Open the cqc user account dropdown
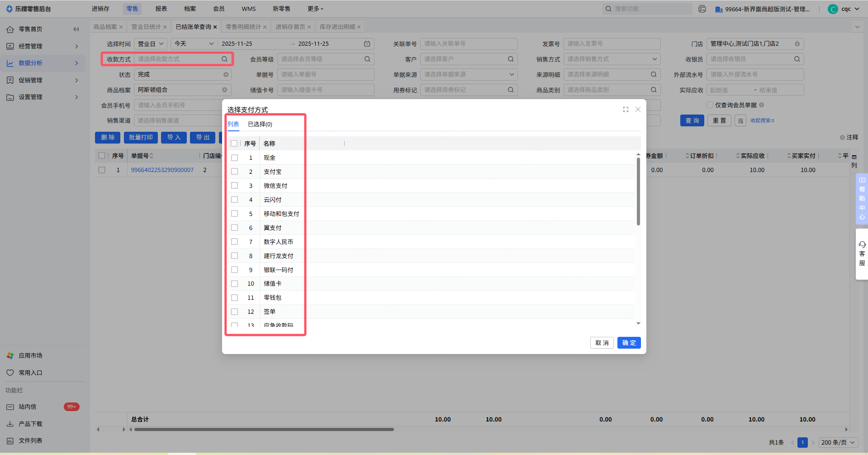The width and height of the screenshot is (868, 455). click(x=844, y=9)
